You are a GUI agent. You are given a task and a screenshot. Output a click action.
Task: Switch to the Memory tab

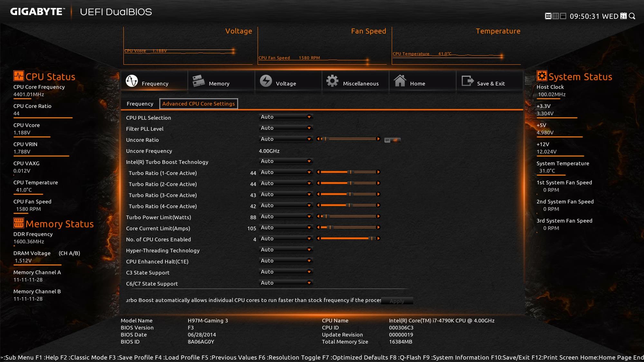tap(221, 81)
